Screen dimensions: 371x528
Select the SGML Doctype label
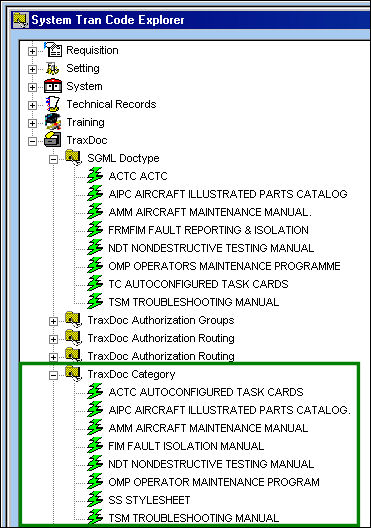[123, 158]
